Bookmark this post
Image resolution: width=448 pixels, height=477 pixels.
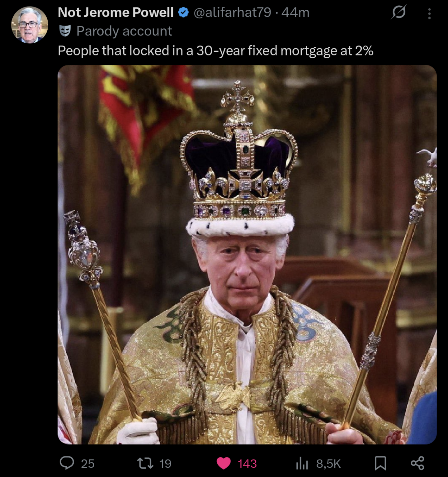click(x=380, y=463)
